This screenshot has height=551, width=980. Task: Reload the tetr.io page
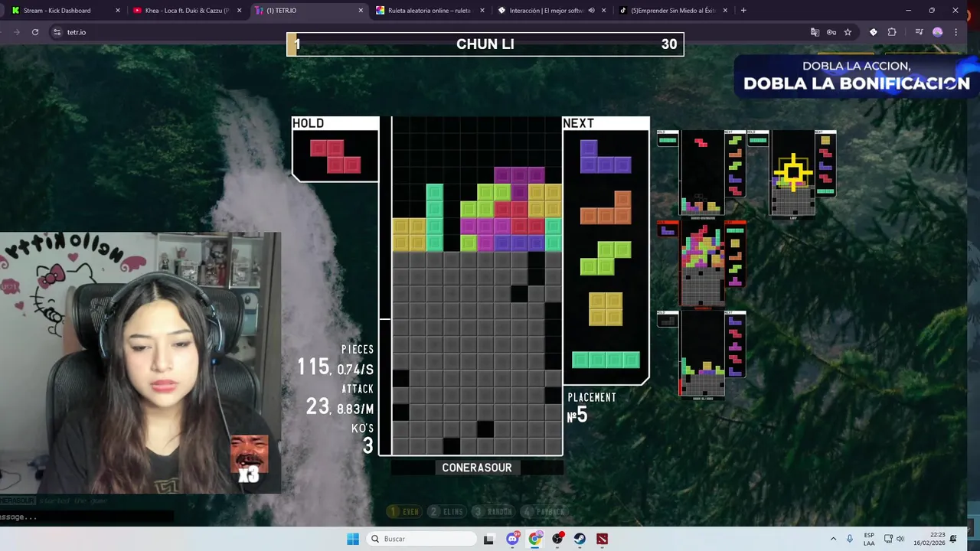click(35, 32)
